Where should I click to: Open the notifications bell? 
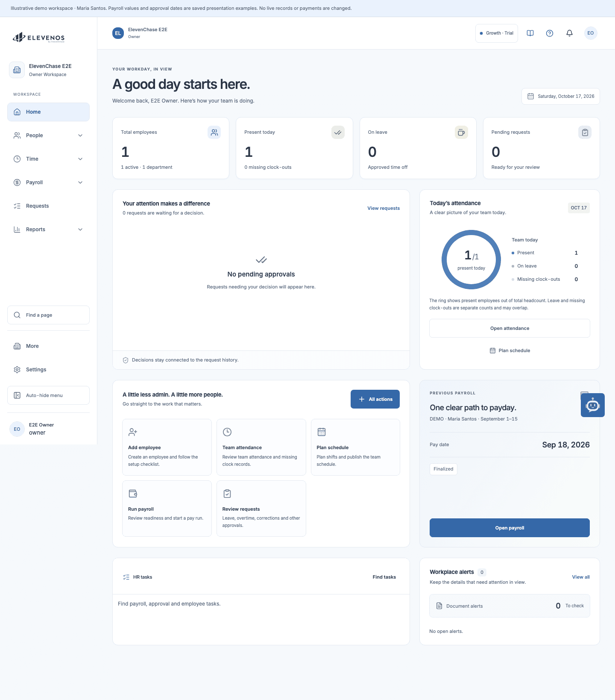pos(569,33)
